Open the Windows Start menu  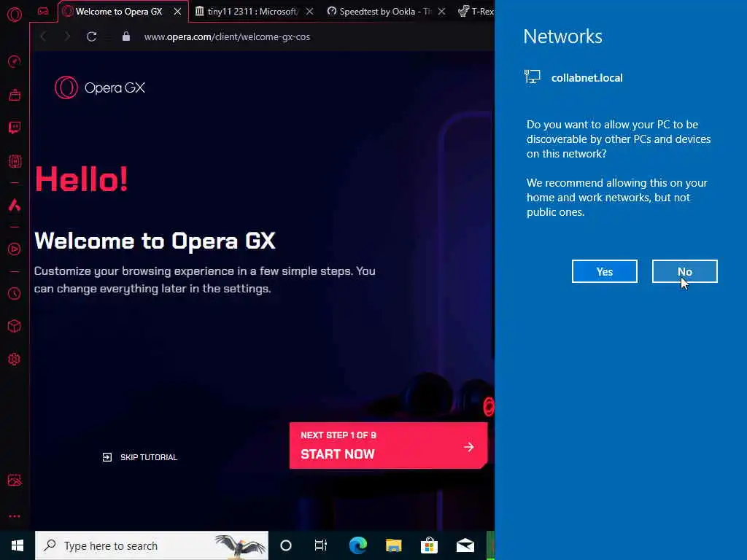pos(18,545)
